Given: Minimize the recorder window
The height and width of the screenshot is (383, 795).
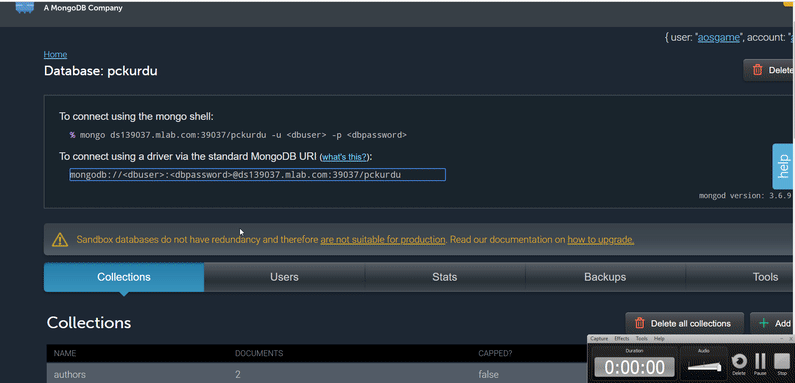Looking at the screenshot, I should (782, 338).
